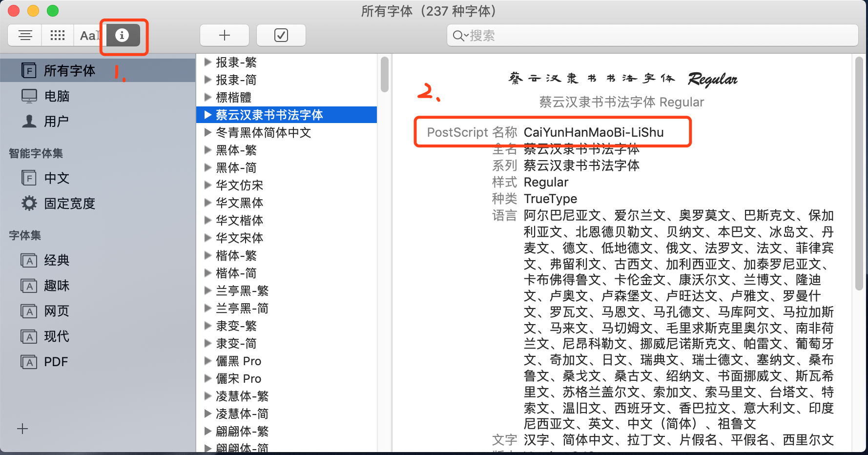
Task: Select the 固定宽度 gear icon collection
Action: [29, 203]
